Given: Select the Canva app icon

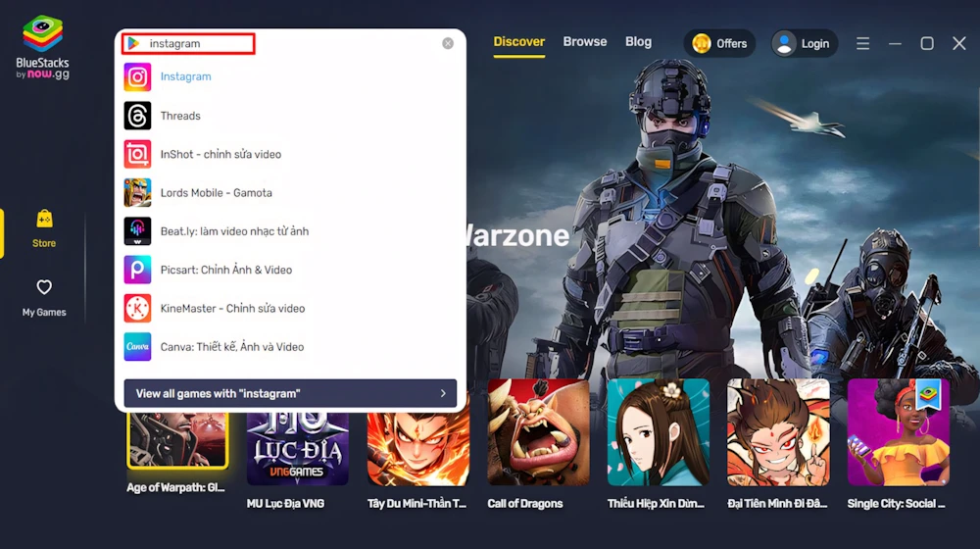Looking at the screenshot, I should (137, 347).
